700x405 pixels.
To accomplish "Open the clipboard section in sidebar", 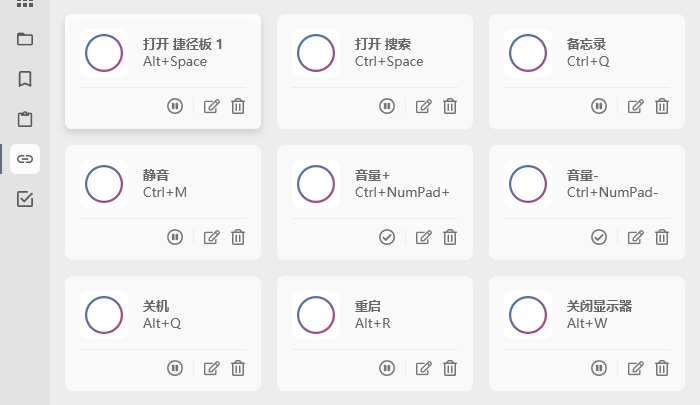I will pyautogui.click(x=25, y=119).
